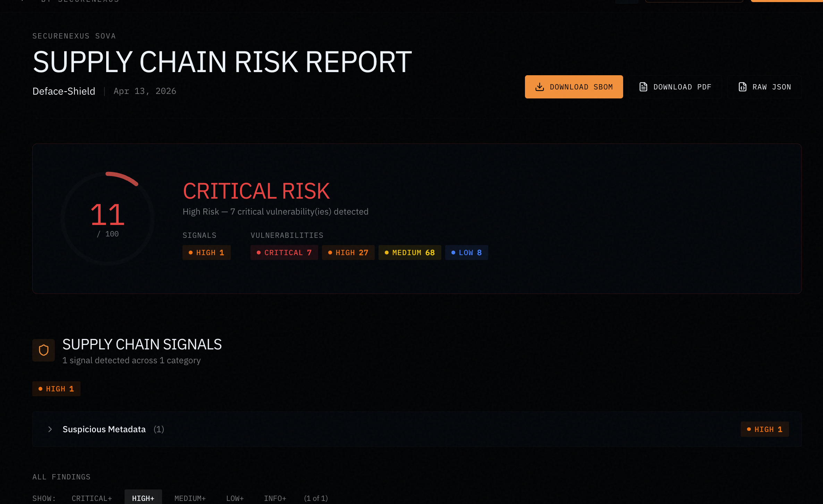Click the SUPPLY CHAIN RISK REPORT title
The image size is (823, 504).
coord(222,62)
